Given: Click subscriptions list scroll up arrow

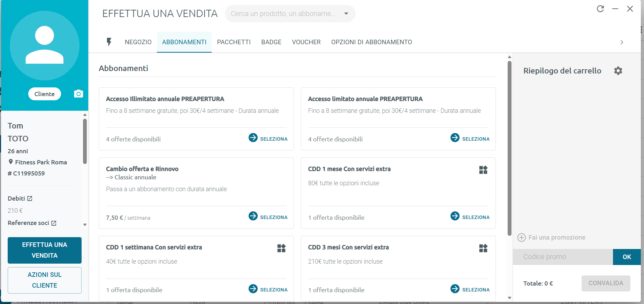Looking at the screenshot, I should (509, 57).
